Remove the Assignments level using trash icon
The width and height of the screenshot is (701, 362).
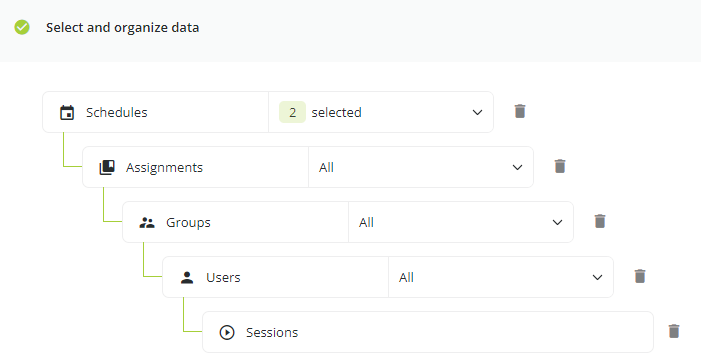point(560,166)
